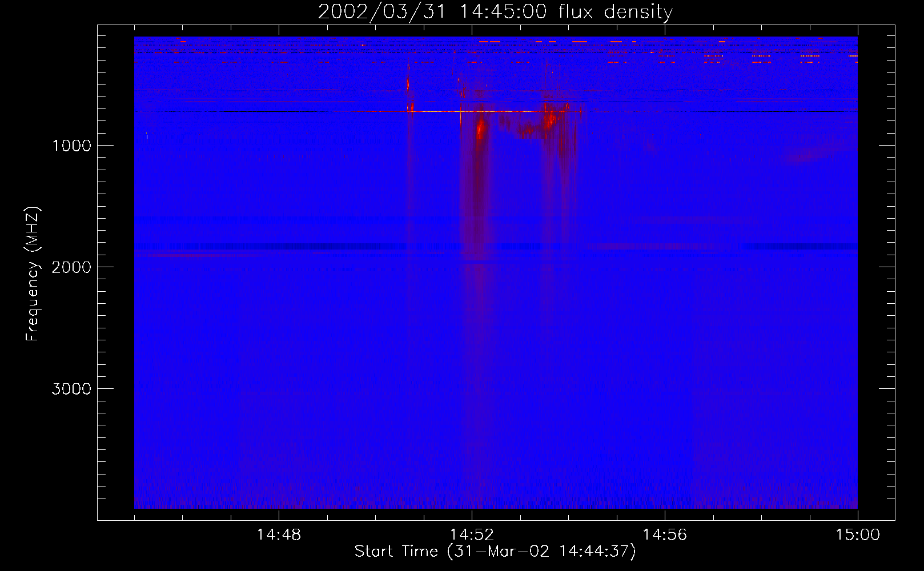The height and width of the screenshot is (571, 924).
Task: Click the dark horizontal band near 1800 MHz
Action: click(496, 247)
